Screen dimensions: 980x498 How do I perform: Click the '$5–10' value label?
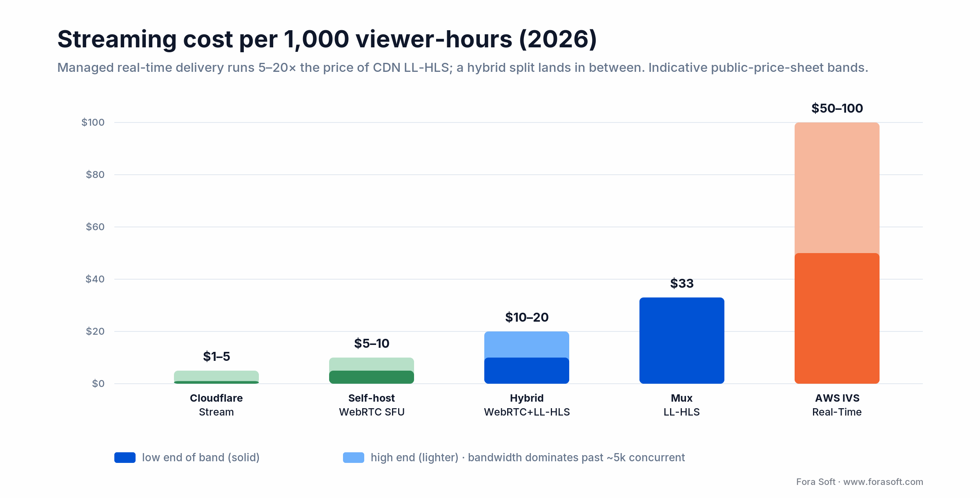click(372, 343)
